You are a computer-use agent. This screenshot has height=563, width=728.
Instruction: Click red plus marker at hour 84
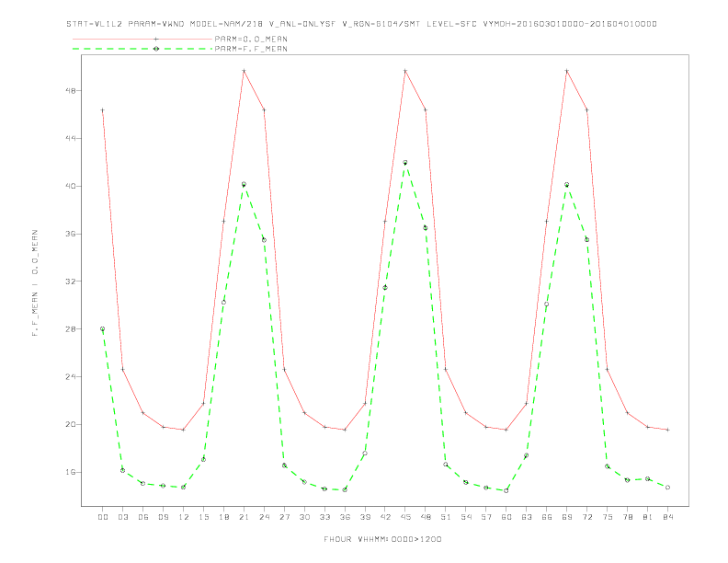tap(667, 430)
